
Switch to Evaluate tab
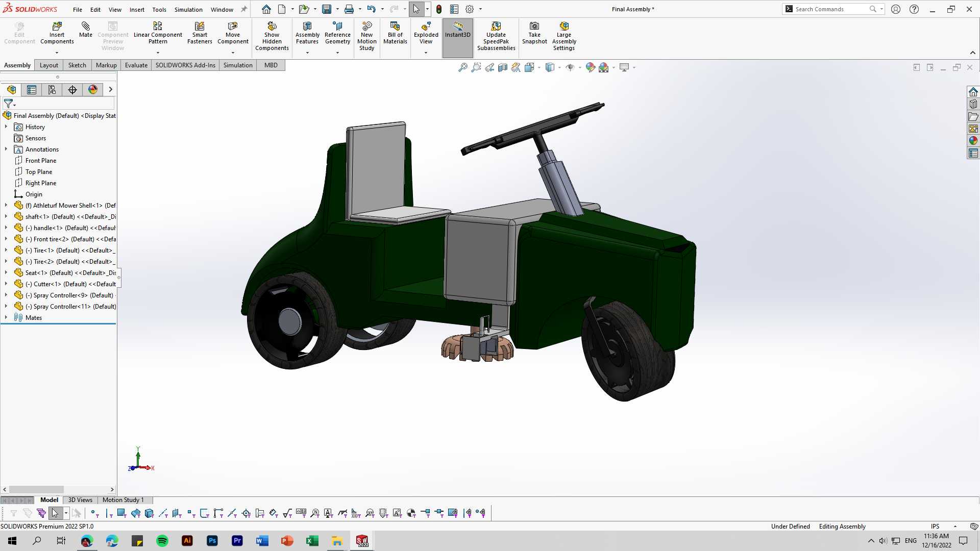tap(136, 65)
